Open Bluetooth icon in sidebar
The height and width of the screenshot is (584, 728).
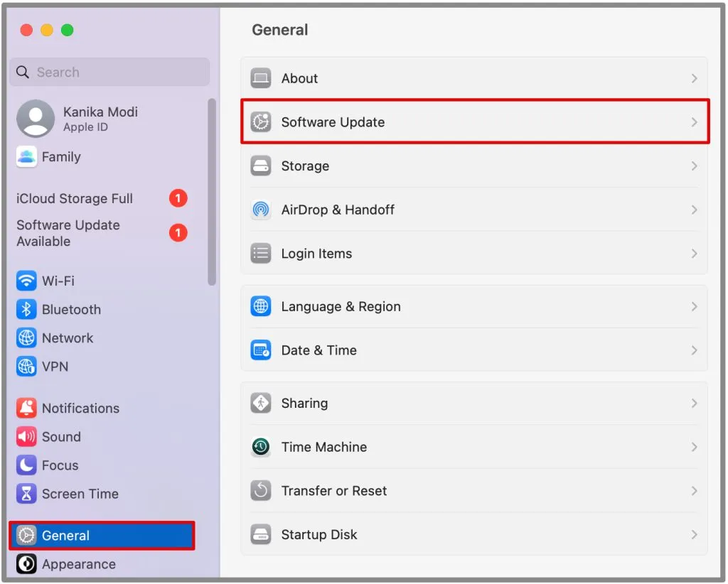[26, 309]
